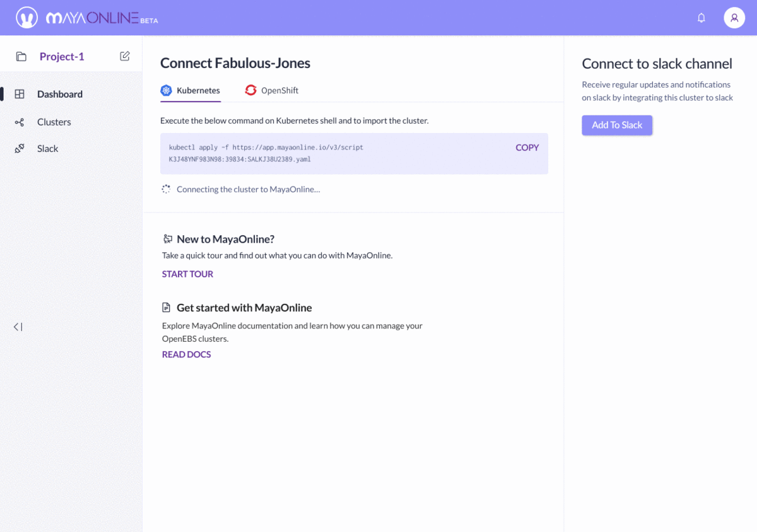
Task: Click the Slack icon in sidebar
Action: (20, 149)
